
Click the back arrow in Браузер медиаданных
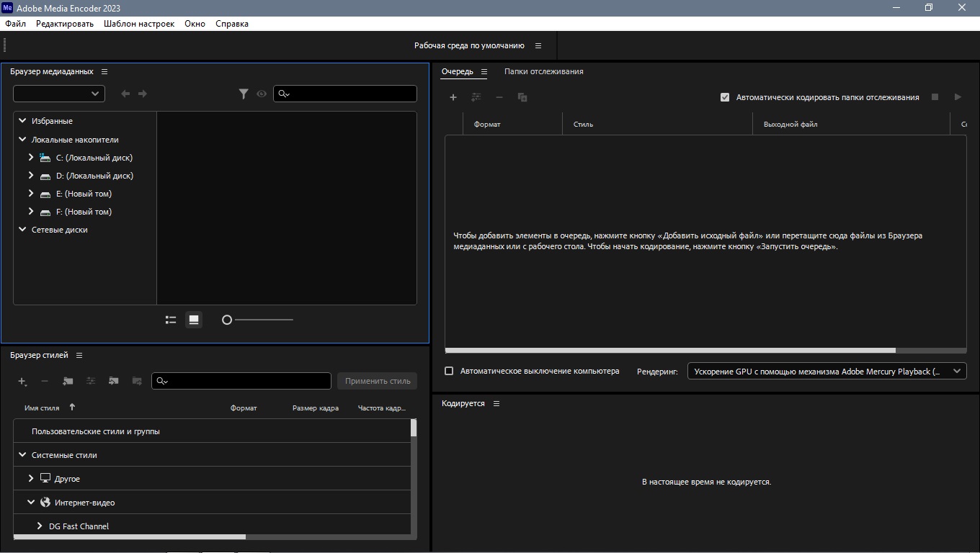click(x=125, y=94)
